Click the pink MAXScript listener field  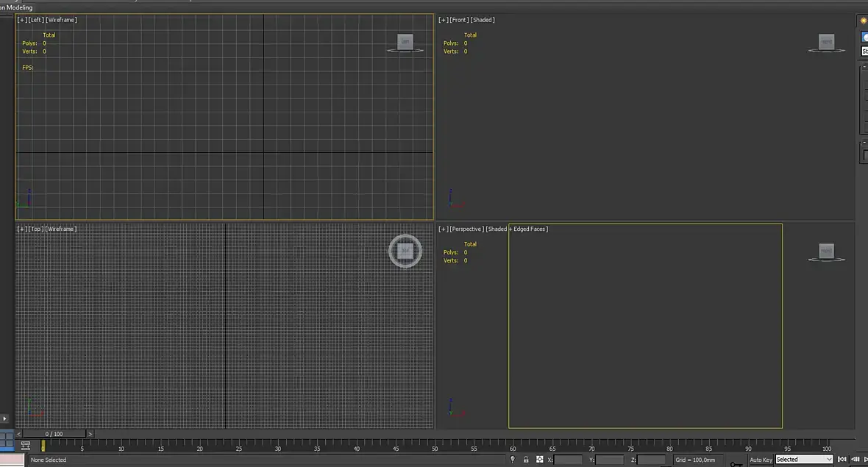coord(13,460)
